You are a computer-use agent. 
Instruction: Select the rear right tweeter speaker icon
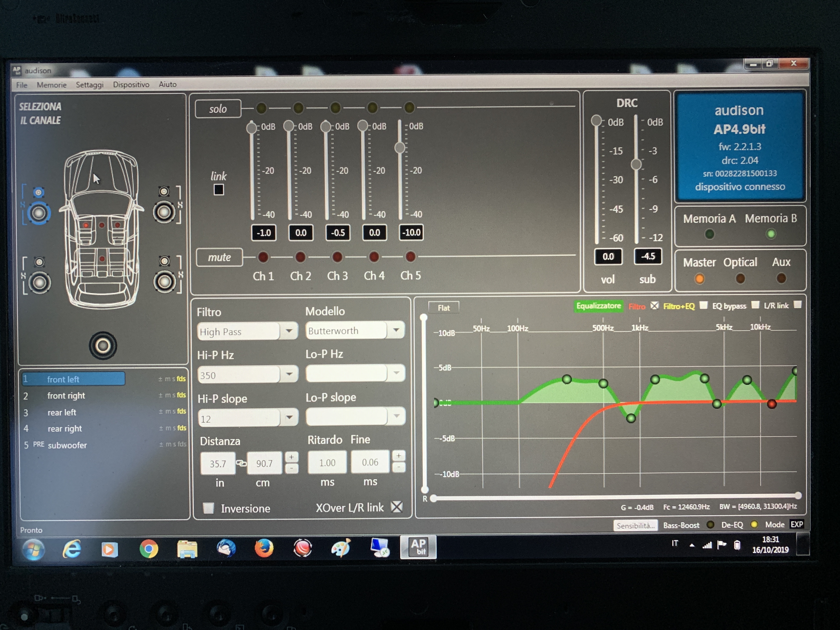click(x=164, y=261)
